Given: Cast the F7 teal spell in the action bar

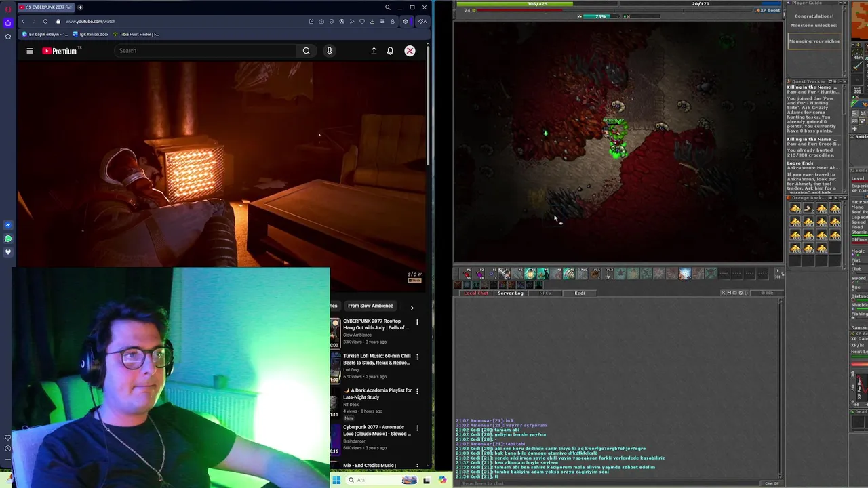Looking at the screenshot, I should 543,273.
